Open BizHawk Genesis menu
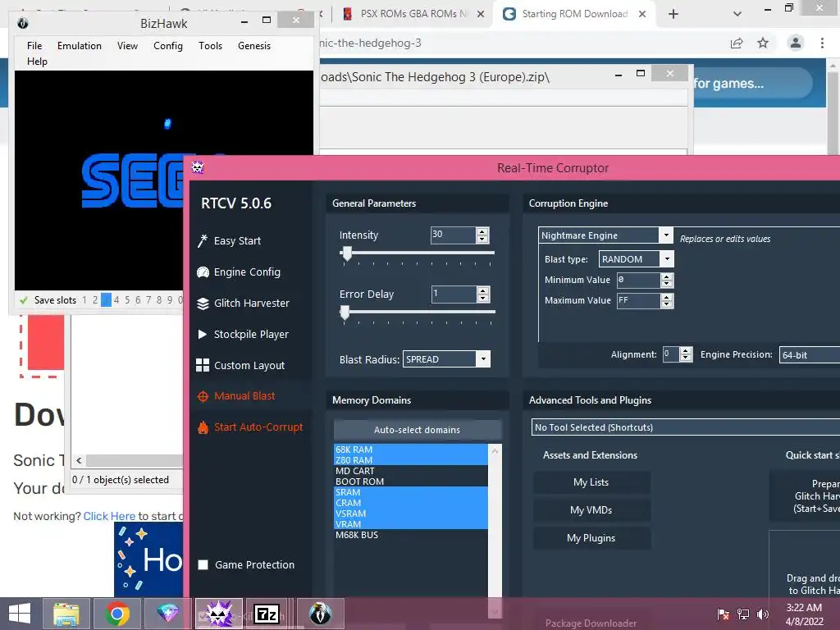Image resolution: width=840 pixels, height=630 pixels. (254, 46)
